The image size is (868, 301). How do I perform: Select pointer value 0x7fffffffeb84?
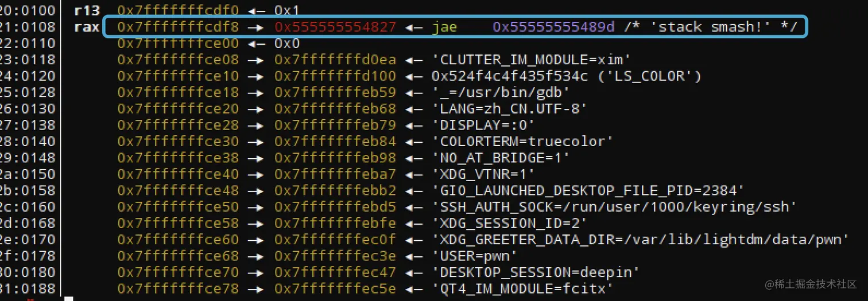pyautogui.click(x=335, y=141)
